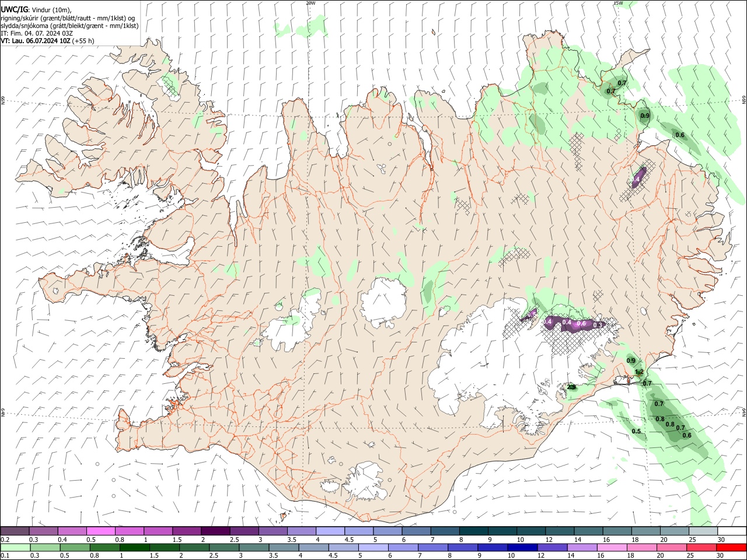Screen dimensions: 747x560
Task: Click the rain legend swatch labeled 7
Action: 432,548
